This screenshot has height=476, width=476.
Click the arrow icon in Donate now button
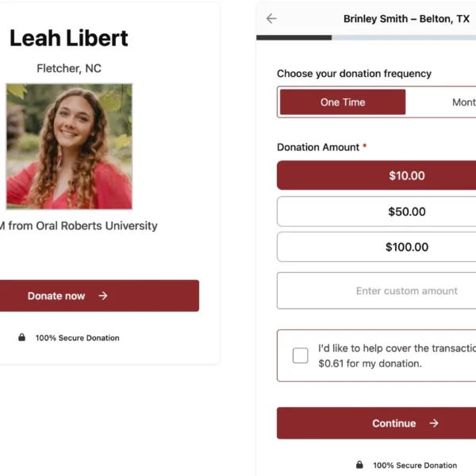coord(103,296)
